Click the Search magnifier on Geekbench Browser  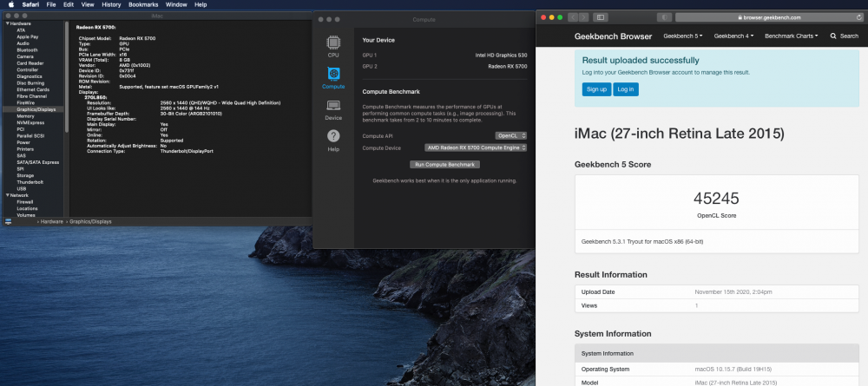click(833, 36)
